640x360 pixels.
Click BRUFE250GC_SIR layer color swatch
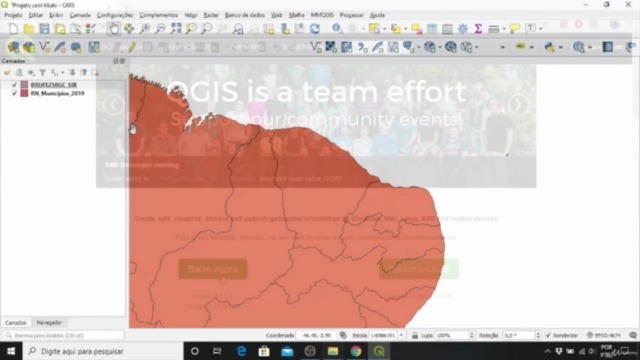[x=24, y=85]
